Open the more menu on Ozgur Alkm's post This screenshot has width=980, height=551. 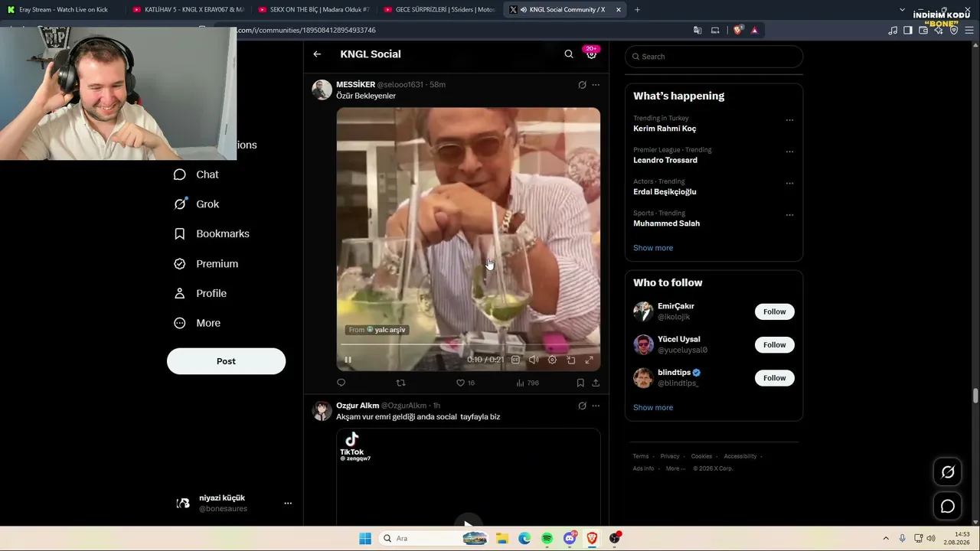[x=596, y=406]
